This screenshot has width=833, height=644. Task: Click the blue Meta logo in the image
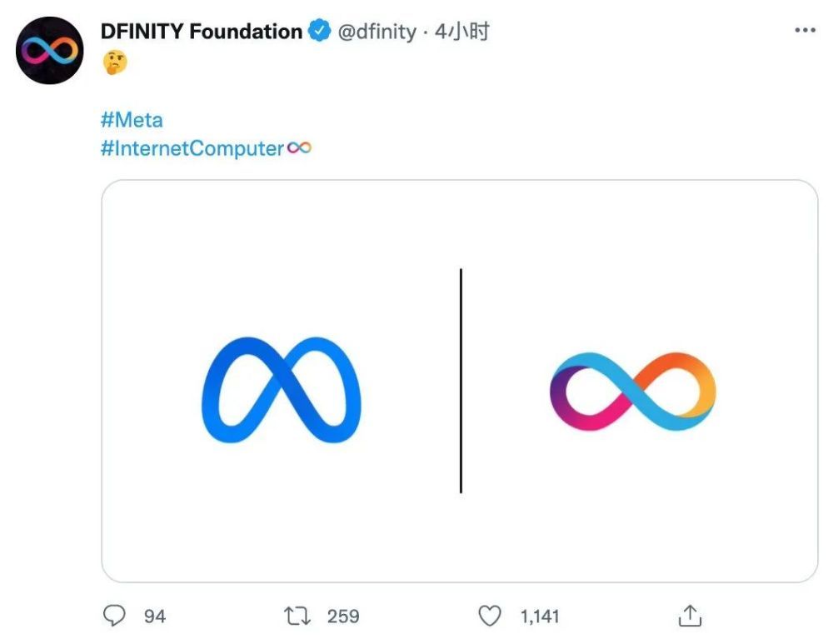[x=282, y=389]
